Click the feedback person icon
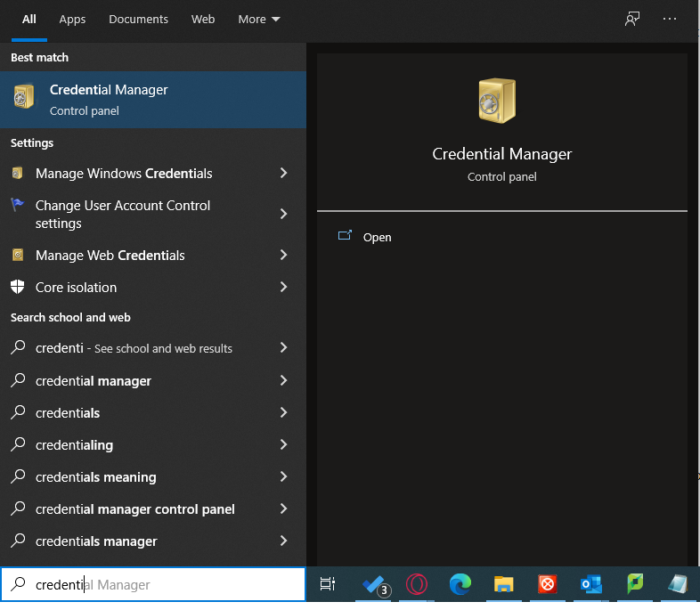The width and height of the screenshot is (700, 610). click(x=631, y=19)
